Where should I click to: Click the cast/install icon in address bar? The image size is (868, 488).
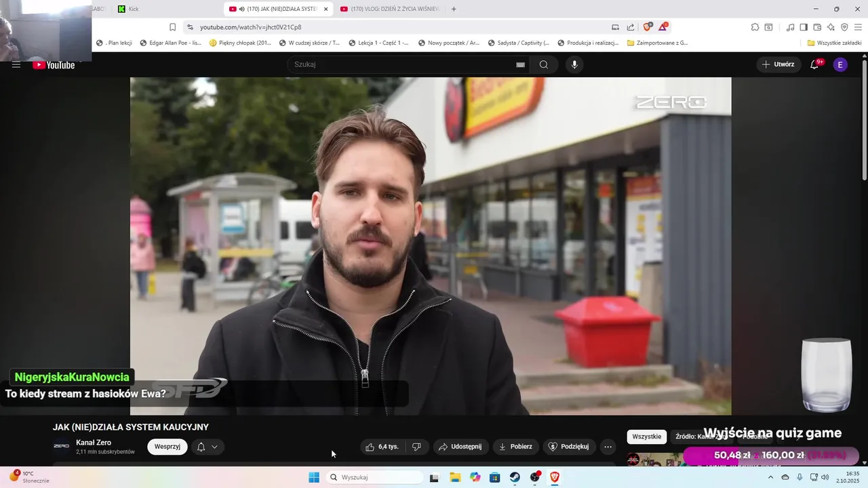point(615,27)
